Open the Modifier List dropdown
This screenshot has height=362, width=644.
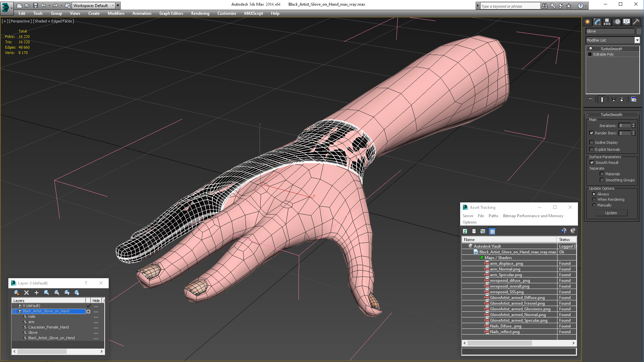(x=637, y=40)
